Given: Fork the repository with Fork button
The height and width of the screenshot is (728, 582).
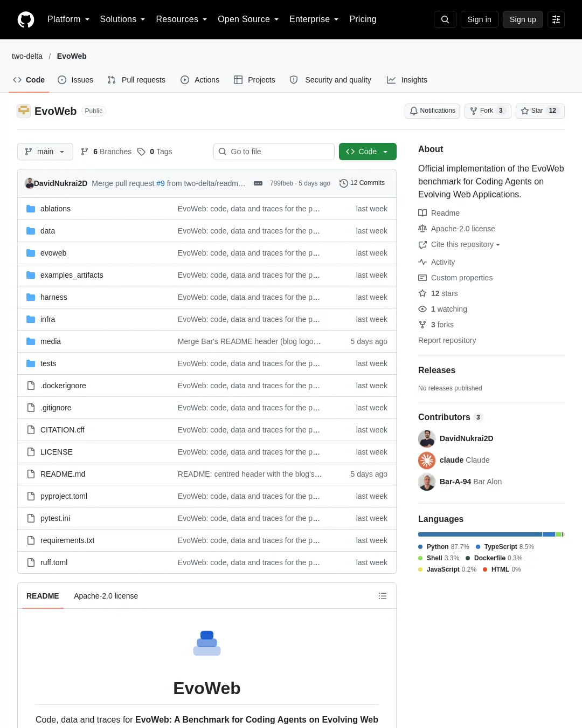Looking at the screenshot, I should point(488,111).
